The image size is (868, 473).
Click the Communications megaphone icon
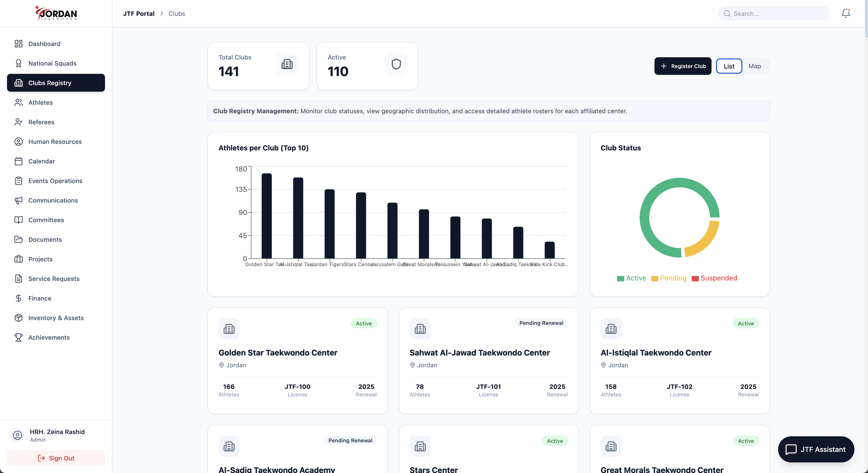pyautogui.click(x=18, y=200)
